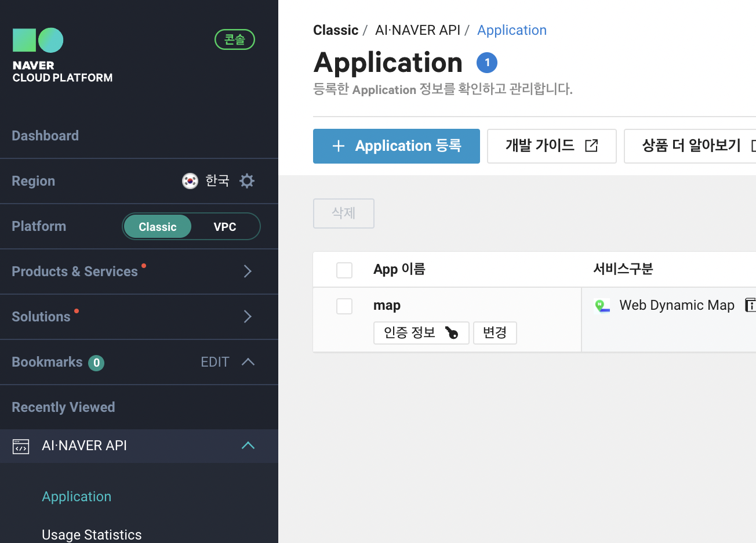Viewport: 756px width, 543px height.
Task: Switch platform to VPC
Action: [225, 227]
